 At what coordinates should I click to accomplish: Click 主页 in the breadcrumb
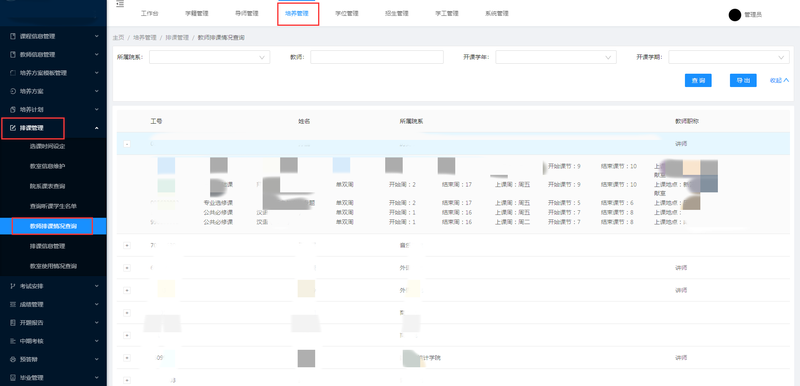(118, 38)
